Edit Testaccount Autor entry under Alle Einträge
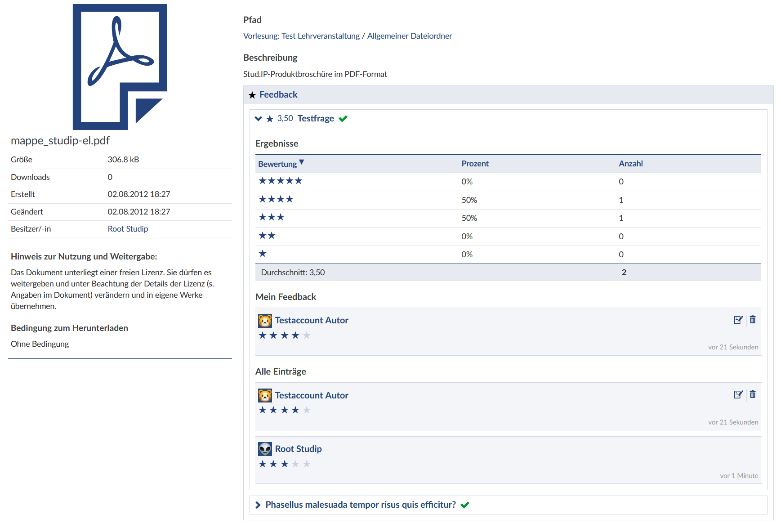Screen dimensions: 781x532 coord(738,394)
